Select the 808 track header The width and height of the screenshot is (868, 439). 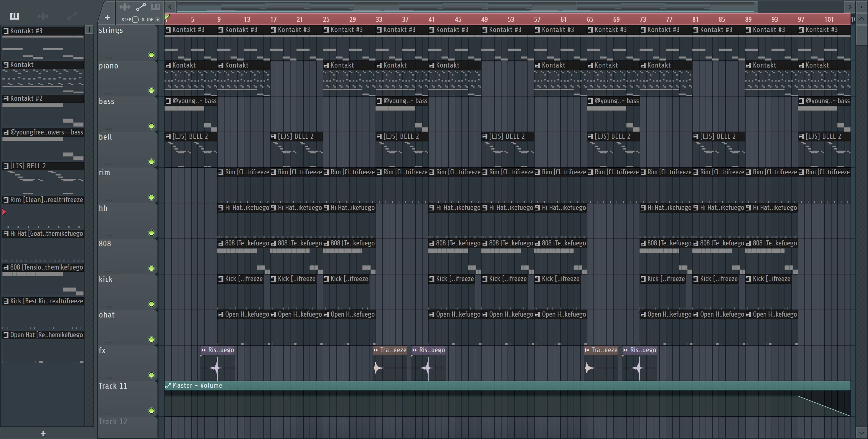tap(127, 256)
